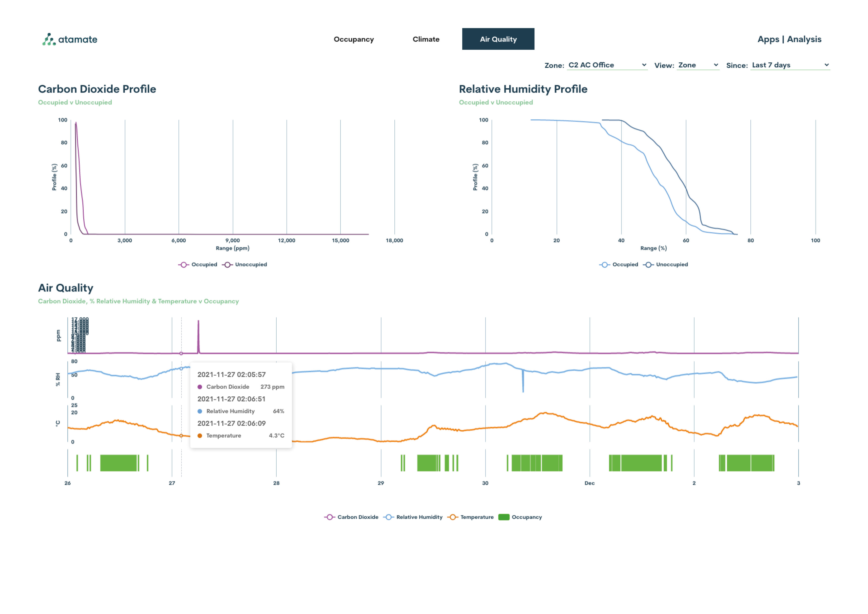Expand the View dropdown set to Zone

[x=698, y=65]
